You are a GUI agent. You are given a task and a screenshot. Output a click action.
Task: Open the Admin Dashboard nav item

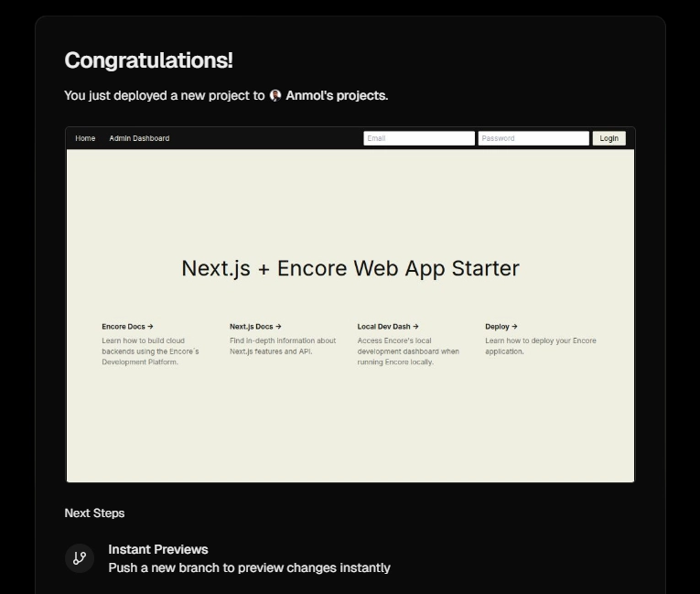[139, 138]
